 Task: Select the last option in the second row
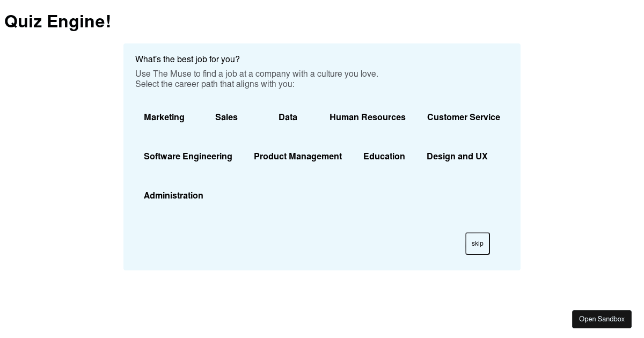coord(457,157)
